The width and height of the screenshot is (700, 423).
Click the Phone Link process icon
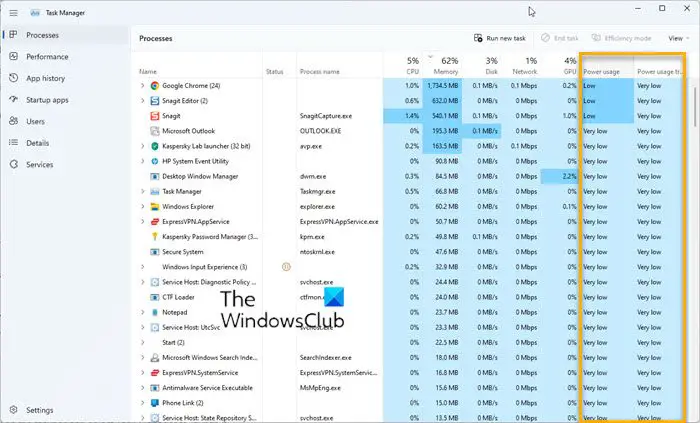(154, 403)
